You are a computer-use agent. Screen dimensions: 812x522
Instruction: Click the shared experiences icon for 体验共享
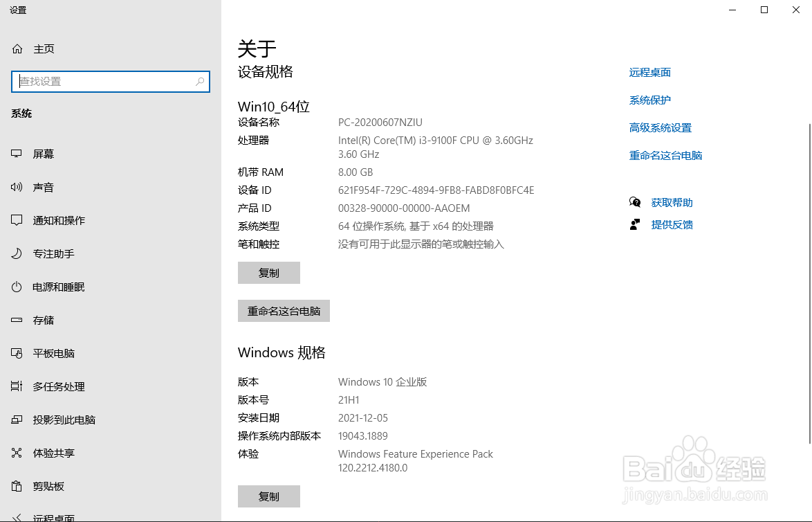pos(17,453)
